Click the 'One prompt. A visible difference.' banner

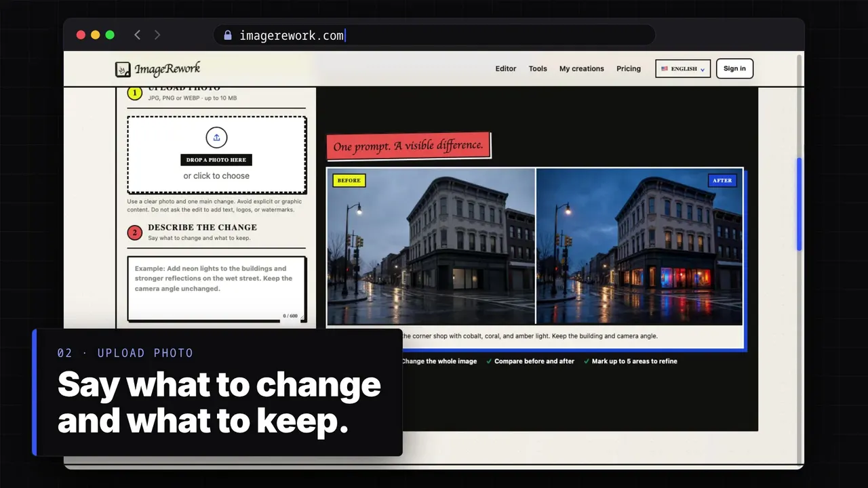coord(408,146)
